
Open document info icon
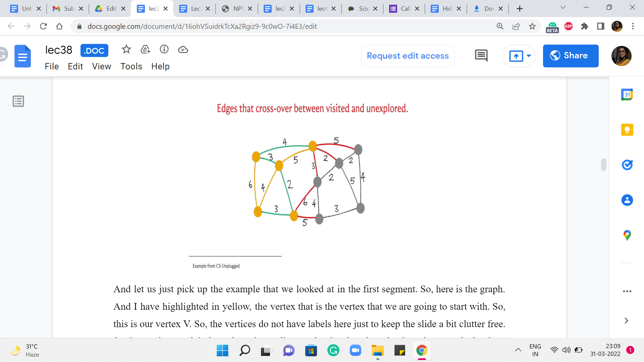pyautogui.click(x=164, y=50)
